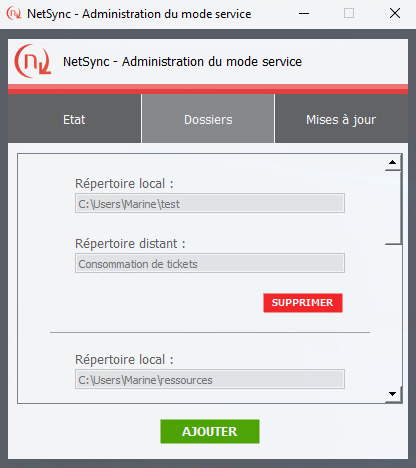Click the scrollbar down arrow

click(393, 394)
